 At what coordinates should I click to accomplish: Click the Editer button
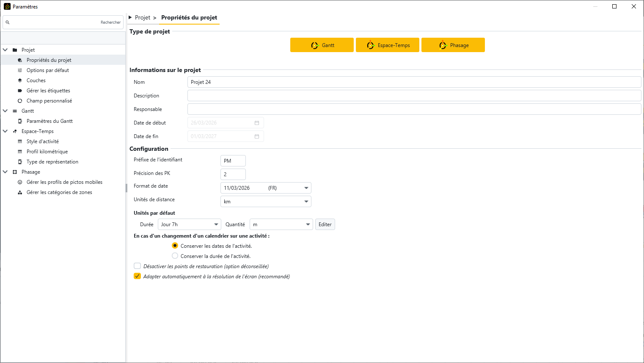[325, 224]
